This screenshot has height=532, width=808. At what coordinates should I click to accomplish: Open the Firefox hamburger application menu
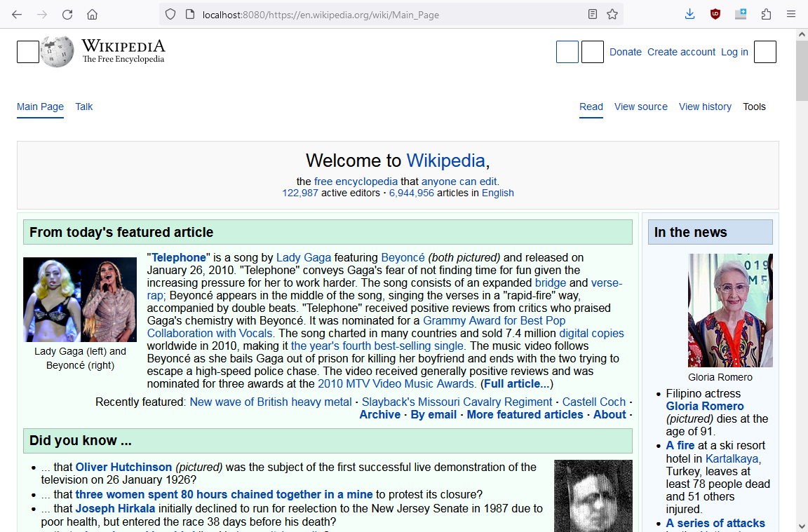coord(791,15)
